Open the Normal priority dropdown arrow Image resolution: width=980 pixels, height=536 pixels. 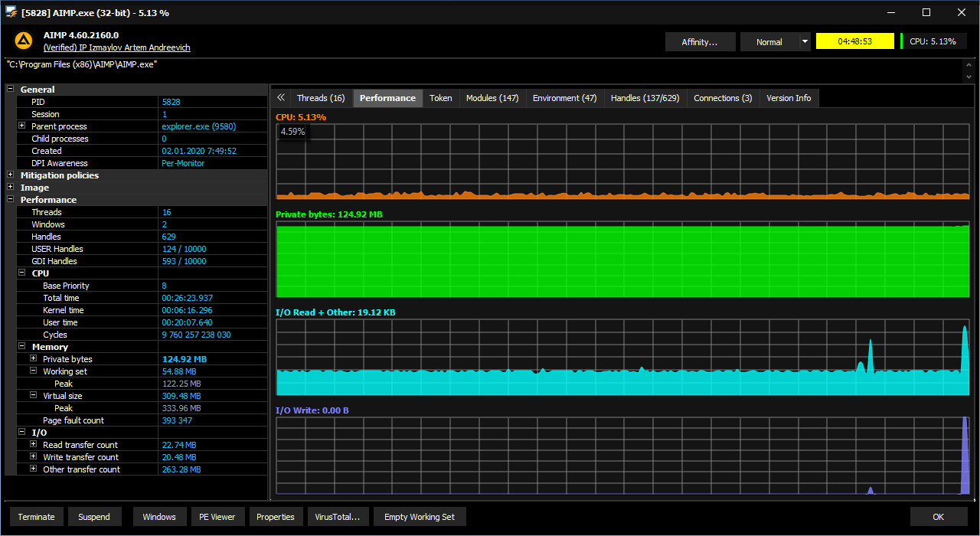[x=805, y=41]
